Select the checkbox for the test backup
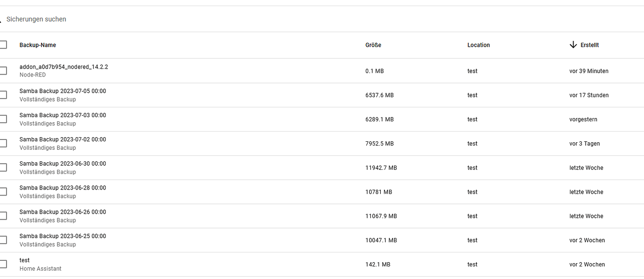This screenshot has width=644, height=279. point(3,264)
